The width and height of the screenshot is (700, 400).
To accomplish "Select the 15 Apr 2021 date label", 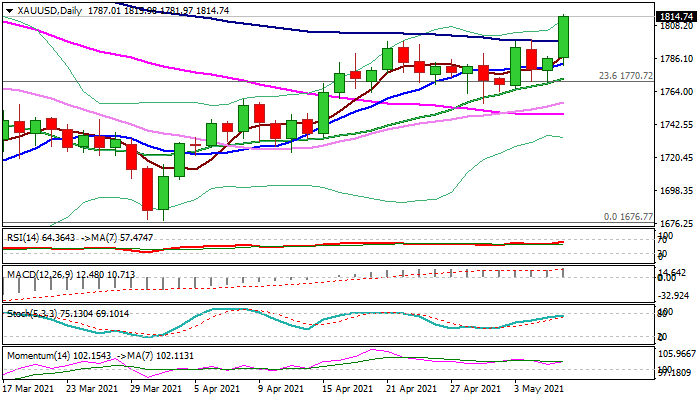I will [x=347, y=388].
